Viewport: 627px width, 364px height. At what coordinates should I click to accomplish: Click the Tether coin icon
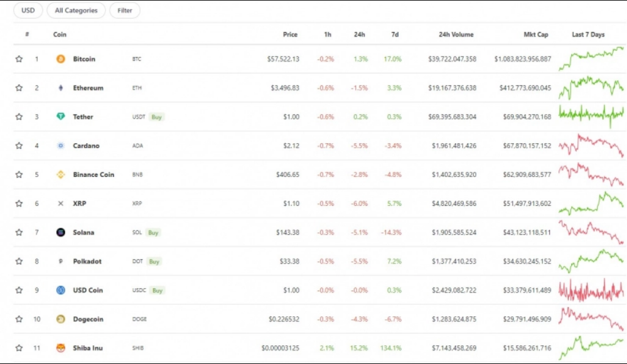point(61,117)
